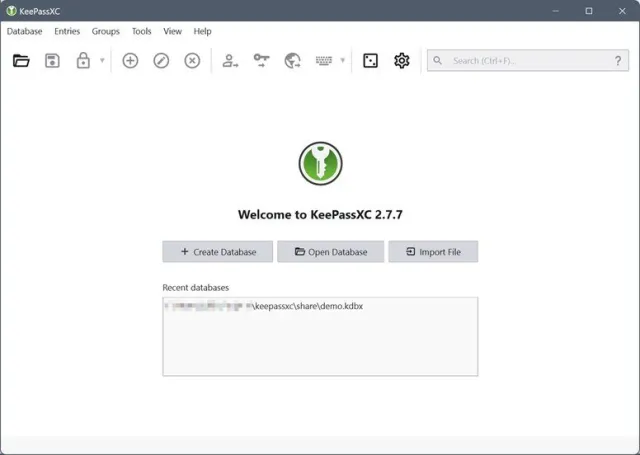Screen dimensions: 640x455
Task: Click the Copy Username toolbar icon
Action: tap(230, 60)
